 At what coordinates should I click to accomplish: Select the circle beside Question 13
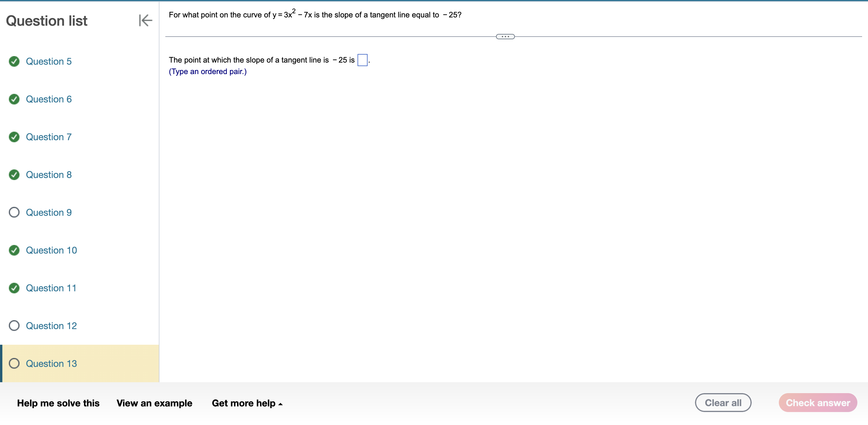pos(14,363)
